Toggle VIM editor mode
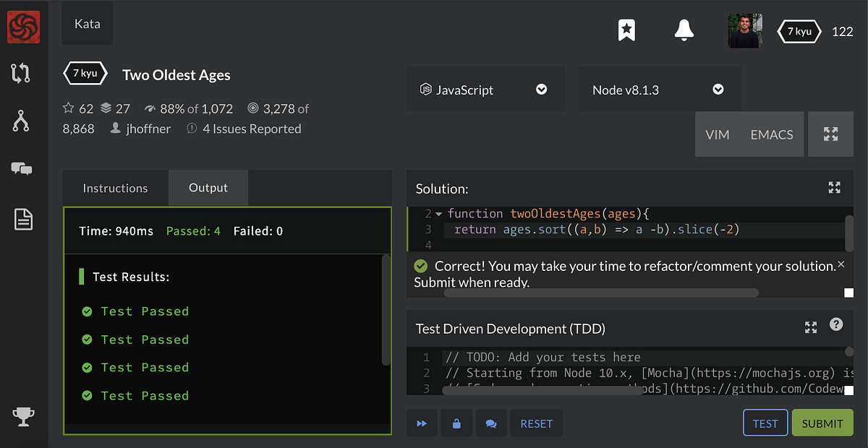The image size is (868, 448). 718,134
